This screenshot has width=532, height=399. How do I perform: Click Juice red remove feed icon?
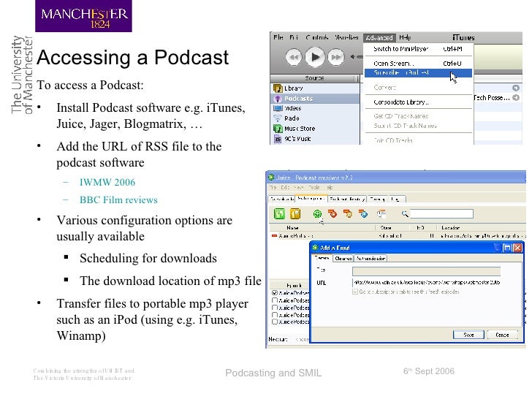[x=332, y=213]
